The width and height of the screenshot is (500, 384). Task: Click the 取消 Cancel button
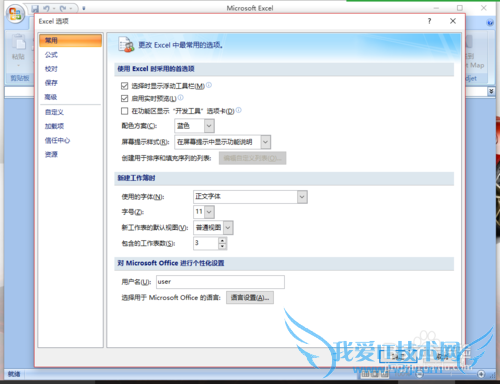[442, 357]
